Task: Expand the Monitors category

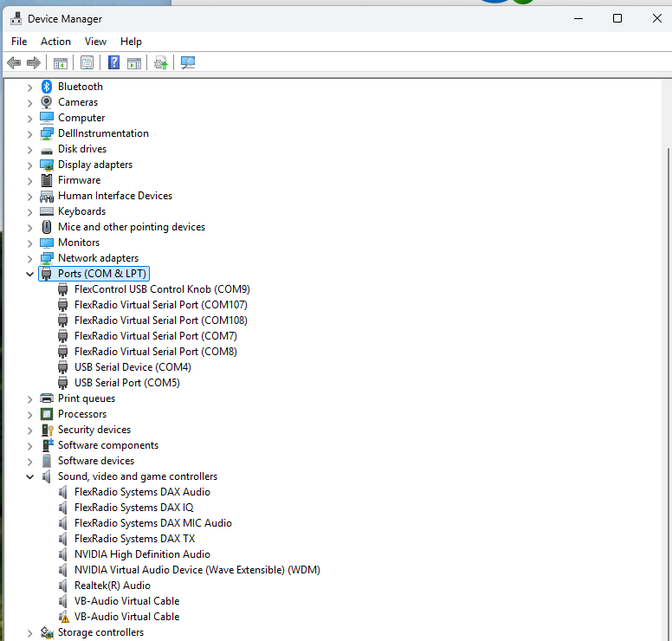Action: pyautogui.click(x=29, y=243)
